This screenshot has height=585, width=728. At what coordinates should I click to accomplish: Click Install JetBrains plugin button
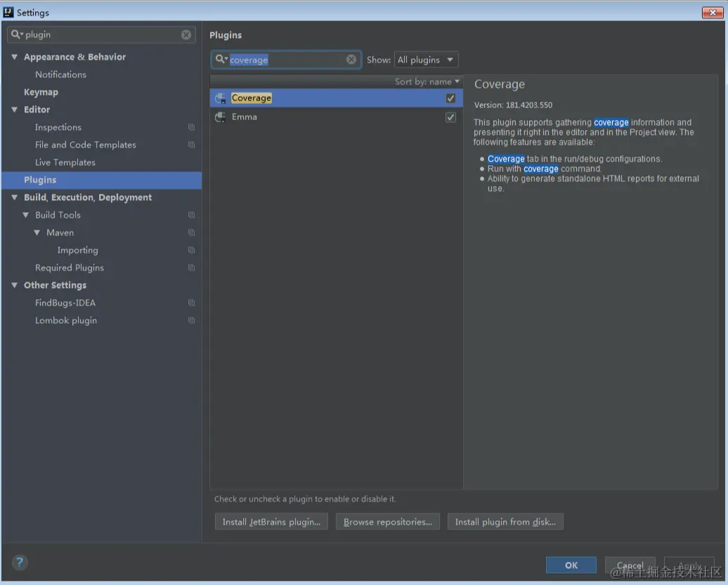(x=271, y=522)
